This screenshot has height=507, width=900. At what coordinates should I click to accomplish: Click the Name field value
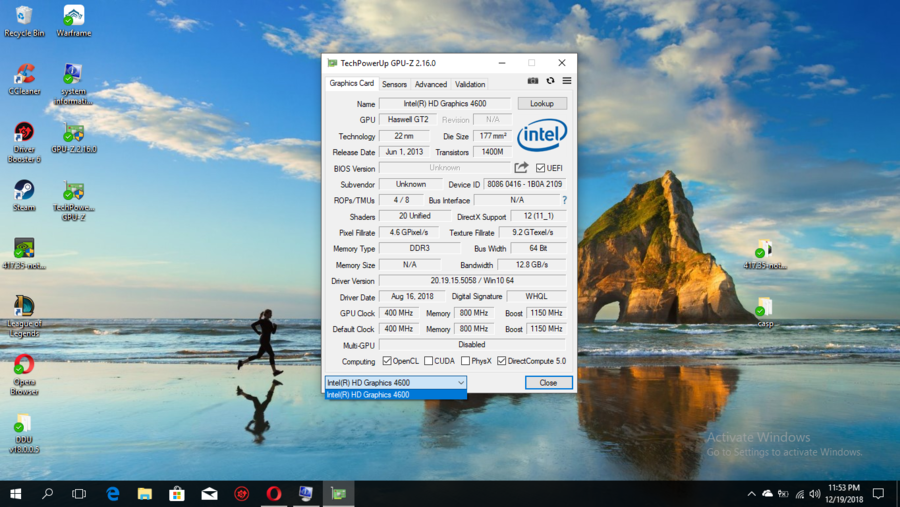click(445, 103)
